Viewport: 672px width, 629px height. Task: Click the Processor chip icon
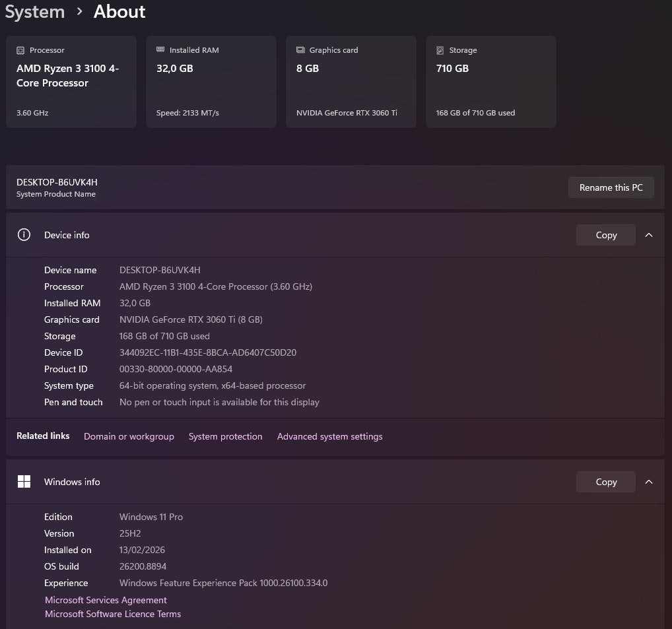[x=20, y=51]
